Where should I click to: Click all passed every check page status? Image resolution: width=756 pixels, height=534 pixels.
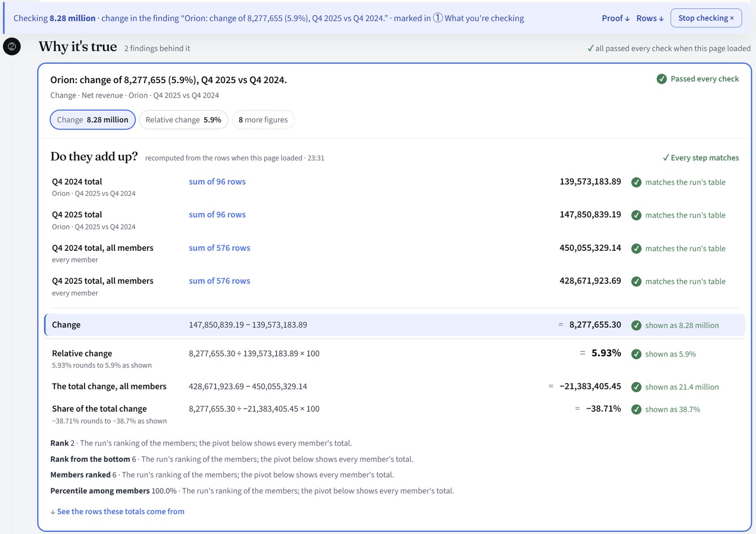tap(669, 48)
